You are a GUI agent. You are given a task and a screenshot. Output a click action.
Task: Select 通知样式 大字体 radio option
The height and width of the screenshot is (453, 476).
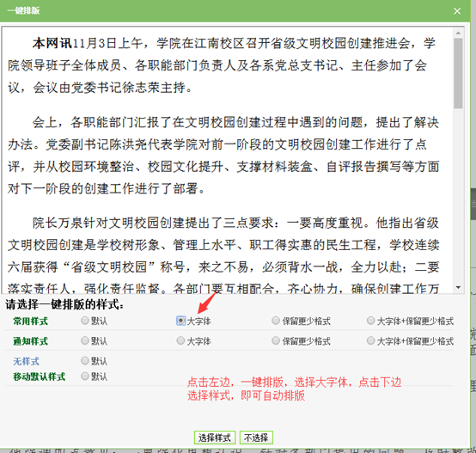pyautogui.click(x=180, y=340)
